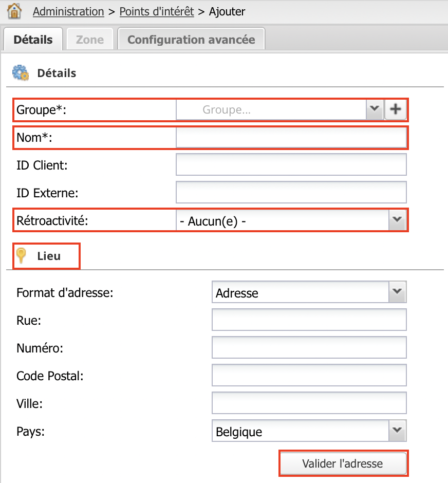Screen dimensions: 448x483
Task: Click the Code Postal input field
Action: tap(309, 375)
